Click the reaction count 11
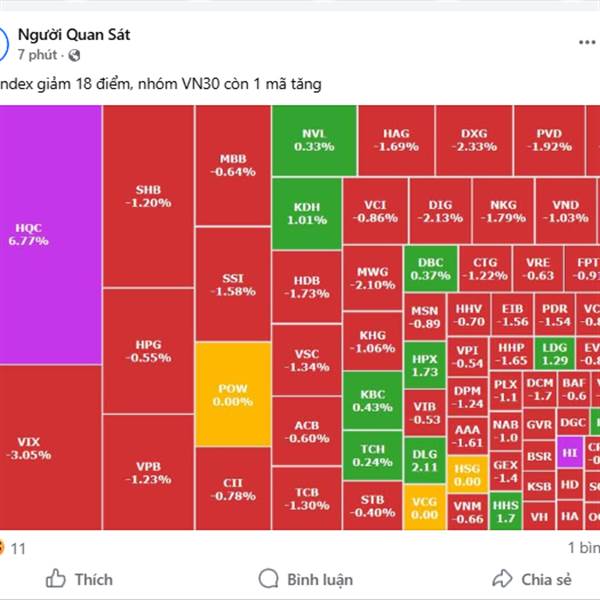Screen dimensions: 600x600 click(19, 548)
